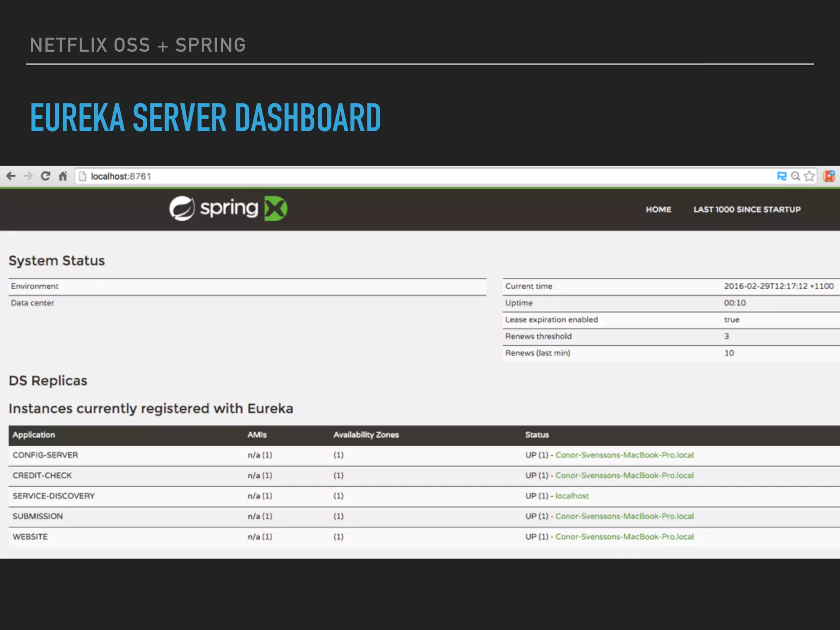
Task: Click the System Status heading
Action: pos(57,261)
